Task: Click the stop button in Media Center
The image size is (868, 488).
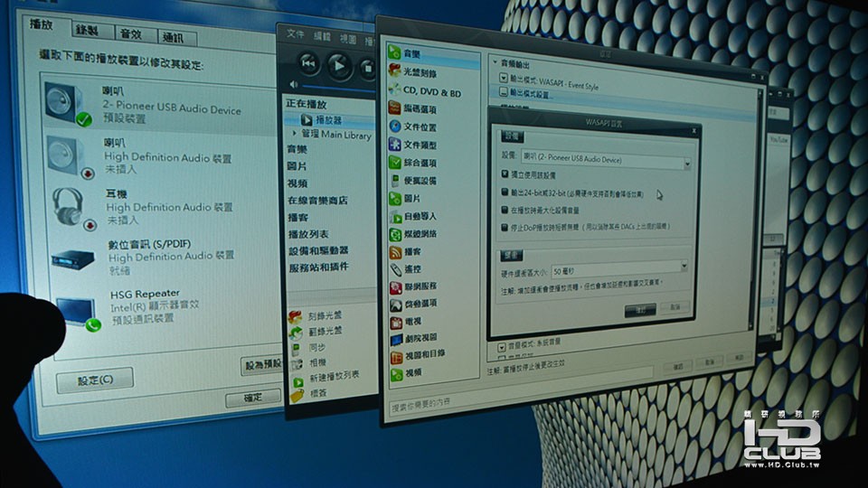Action: tap(367, 68)
